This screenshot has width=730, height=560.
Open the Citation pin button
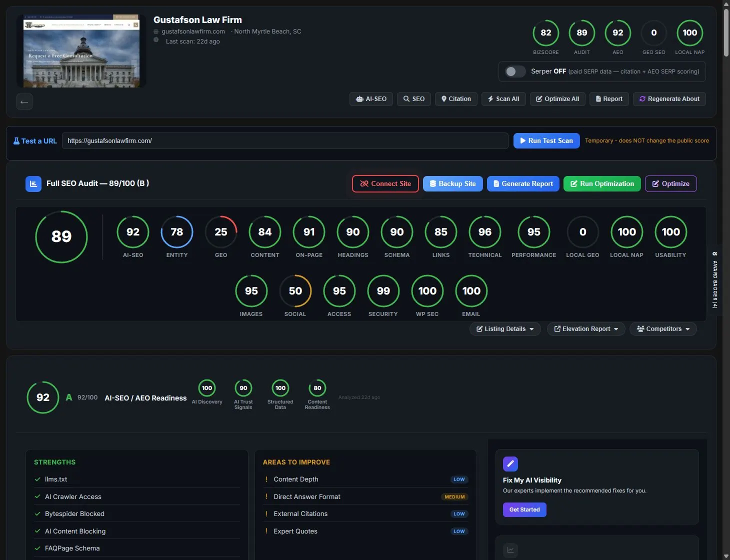[456, 99]
